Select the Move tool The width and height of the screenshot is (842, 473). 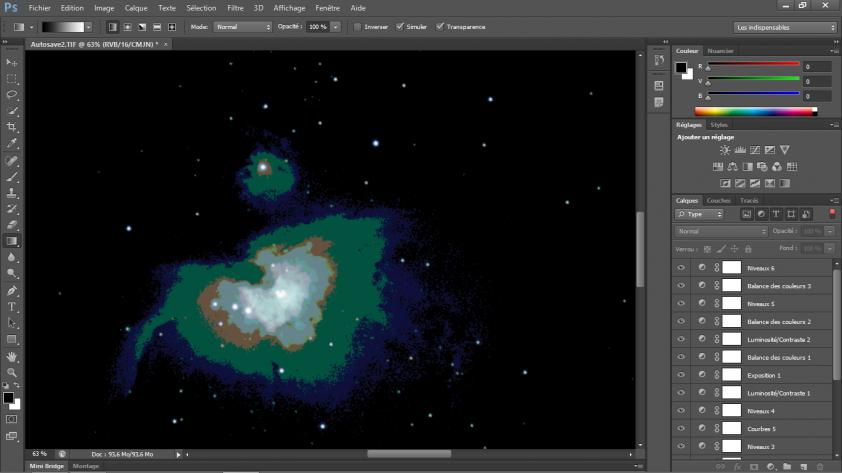(x=11, y=63)
